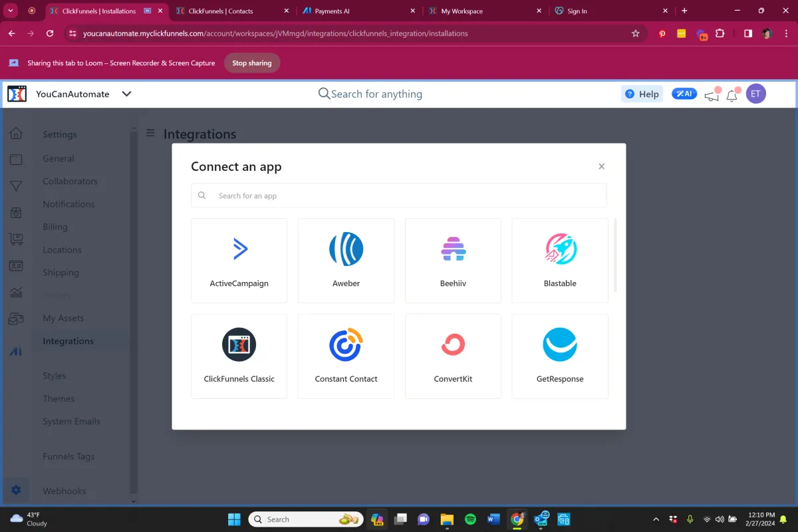Screen dimensions: 798x532
Task: Open Notifications settings
Action: coord(68,204)
